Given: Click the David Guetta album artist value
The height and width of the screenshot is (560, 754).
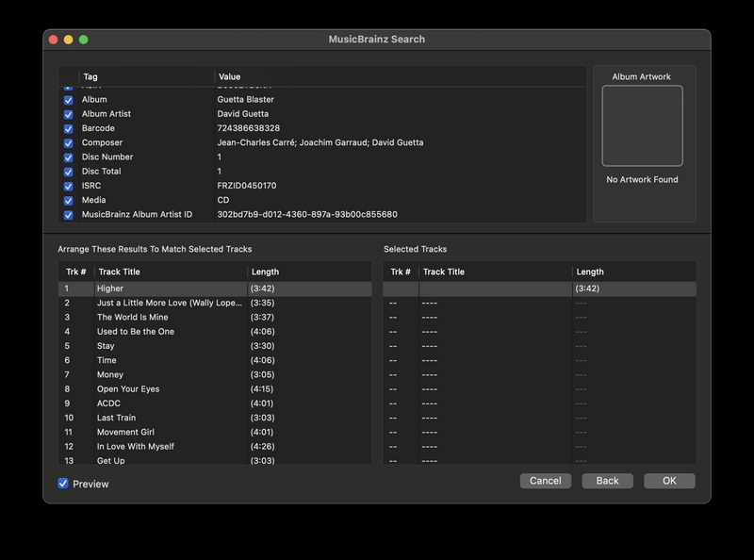Looking at the screenshot, I should 242,114.
